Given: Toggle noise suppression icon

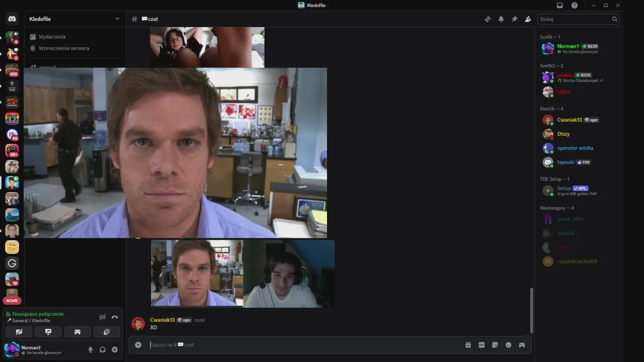Looking at the screenshot, I should (x=103, y=317).
